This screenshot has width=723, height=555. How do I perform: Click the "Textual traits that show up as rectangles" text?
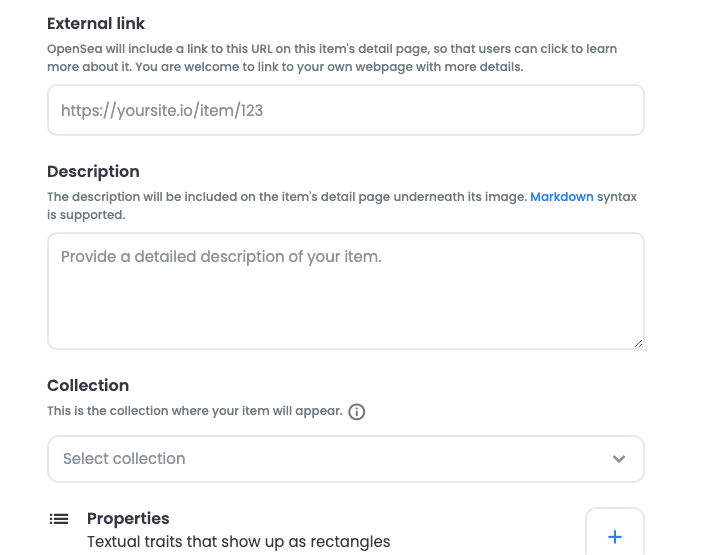(x=238, y=542)
